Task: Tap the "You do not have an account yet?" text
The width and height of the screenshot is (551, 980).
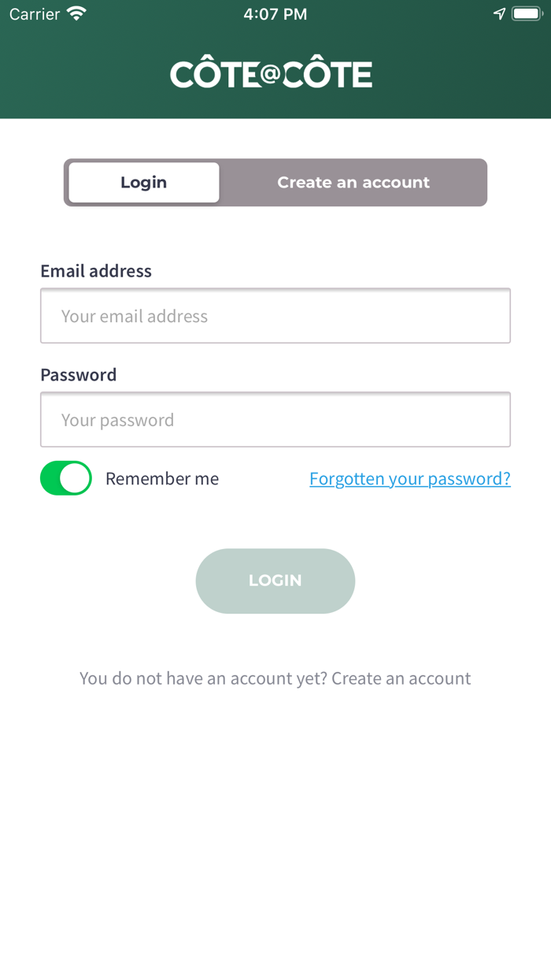Action: (203, 678)
